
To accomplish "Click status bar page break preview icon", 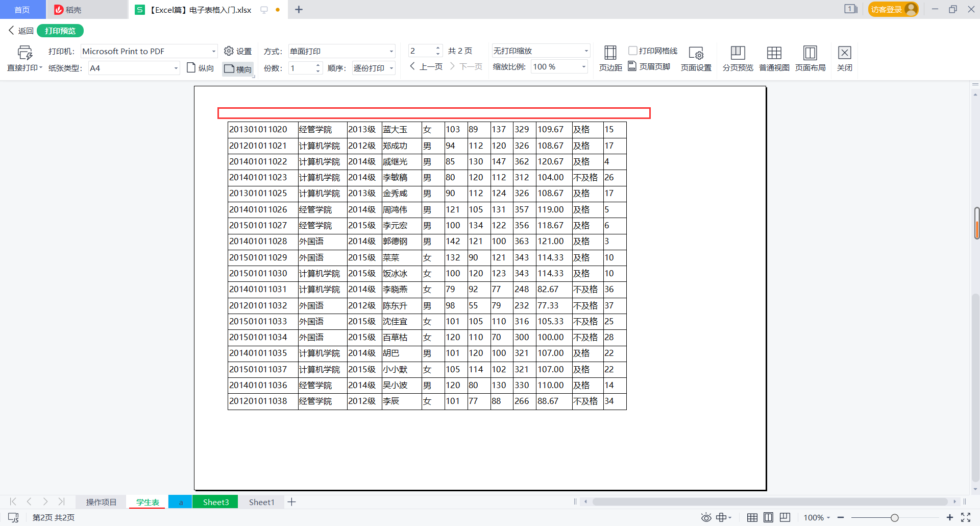I will [x=785, y=517].
